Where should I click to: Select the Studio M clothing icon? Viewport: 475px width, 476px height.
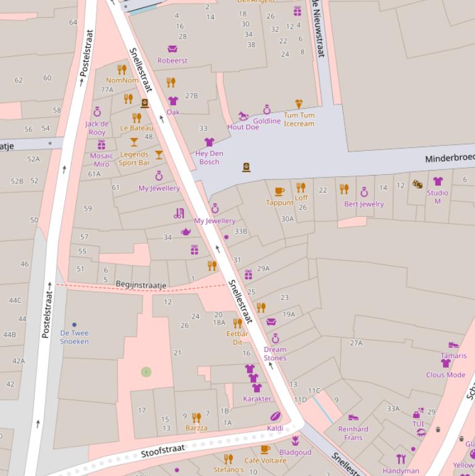437,182
